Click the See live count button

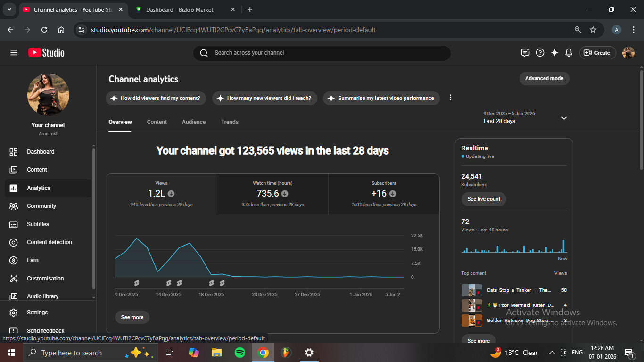(x=484, y=199)
